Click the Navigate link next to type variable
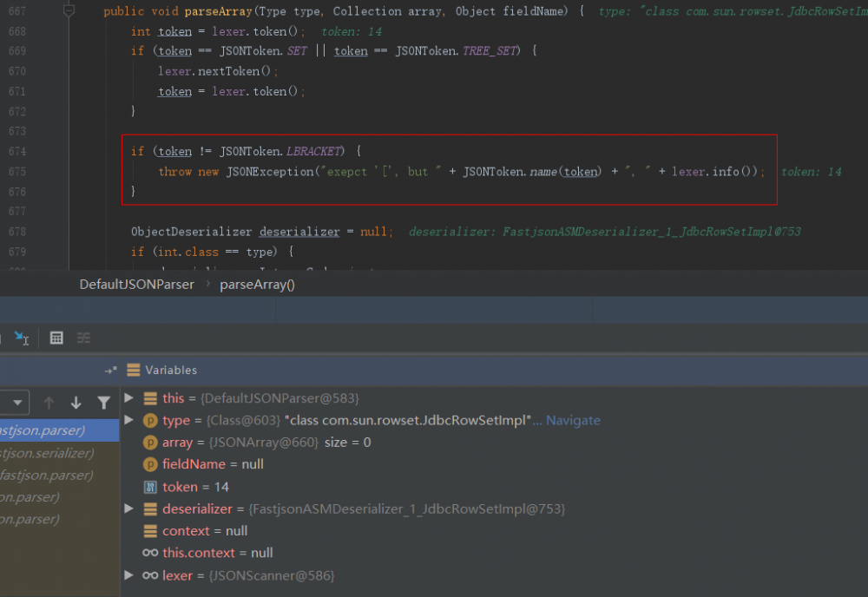868x597 pixels. click(575, 420)
